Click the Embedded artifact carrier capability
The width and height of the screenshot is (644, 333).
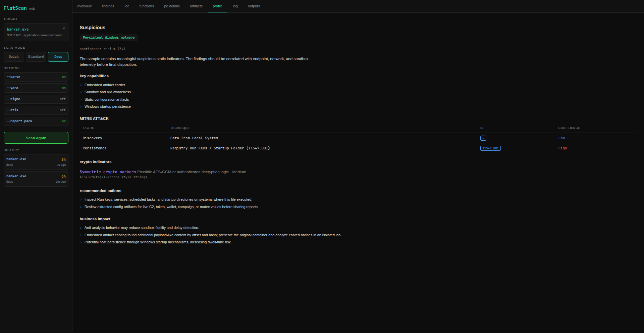[x=105, y=85]
